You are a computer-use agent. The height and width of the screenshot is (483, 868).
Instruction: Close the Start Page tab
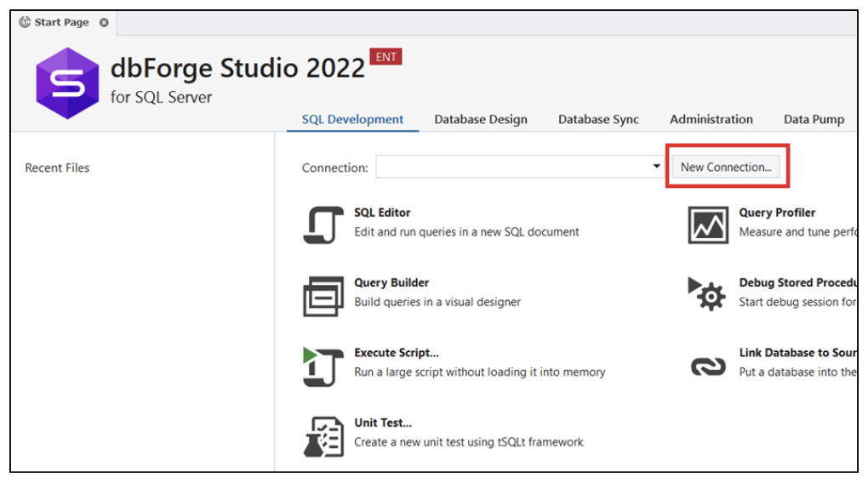tap(104, 23)
